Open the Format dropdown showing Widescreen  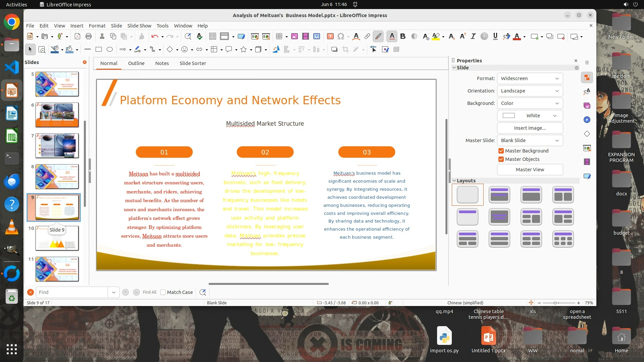[x=530, y=78]
